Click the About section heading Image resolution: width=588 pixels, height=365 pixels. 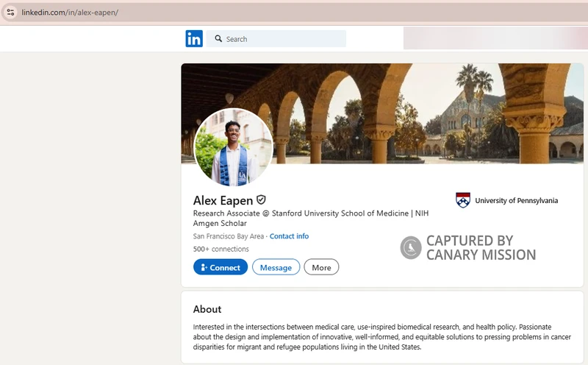pyautogui.click(x=207, y=309)
